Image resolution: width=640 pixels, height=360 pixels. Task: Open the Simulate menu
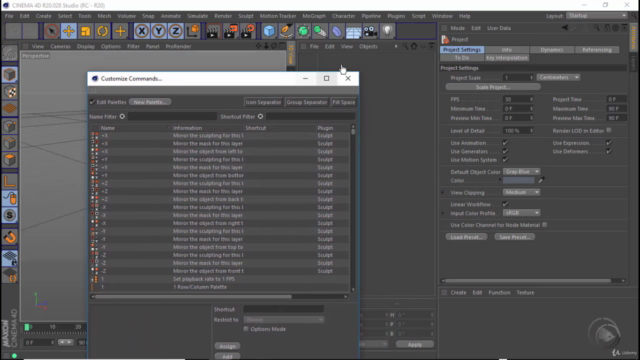[x=198, y=16]
